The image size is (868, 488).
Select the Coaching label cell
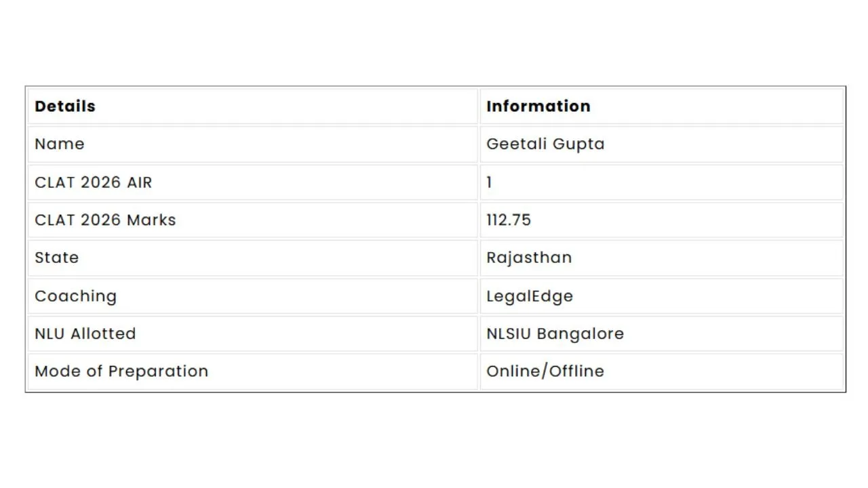(75, 296)
